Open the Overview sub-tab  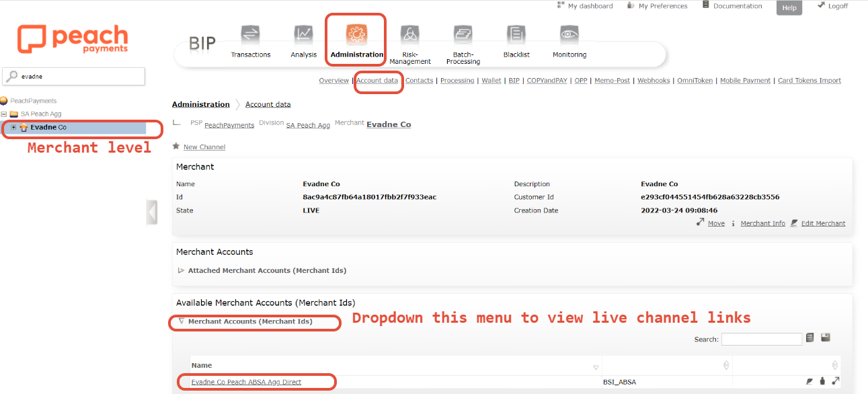click(334, 81)
